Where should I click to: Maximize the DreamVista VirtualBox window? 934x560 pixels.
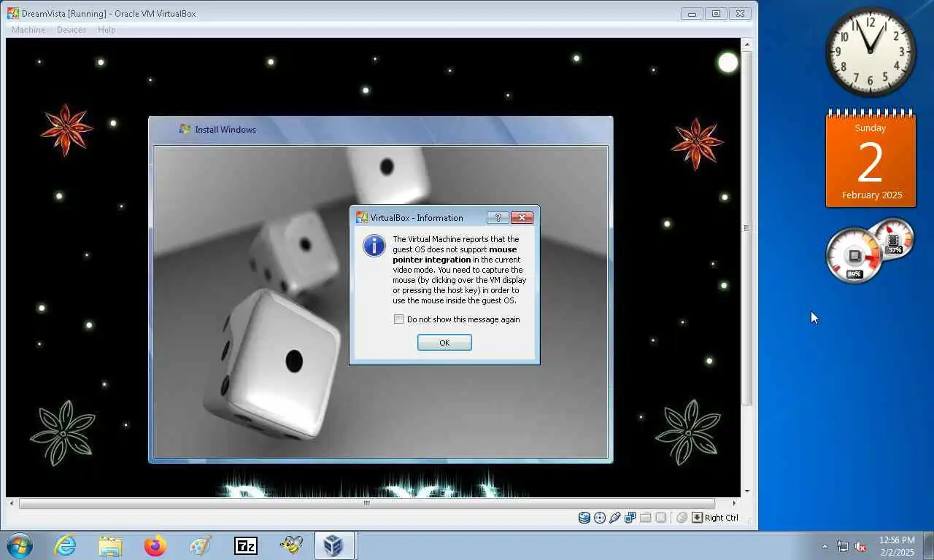point(716,13)
